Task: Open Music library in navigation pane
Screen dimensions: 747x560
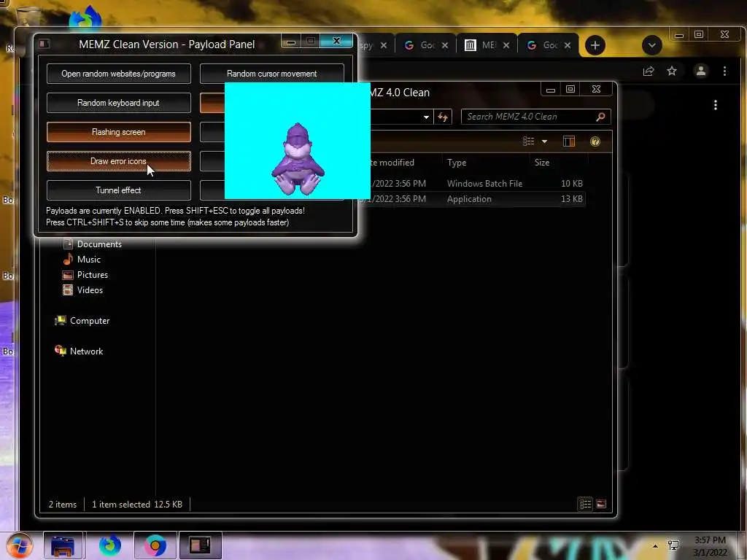Action: point(88,260)
